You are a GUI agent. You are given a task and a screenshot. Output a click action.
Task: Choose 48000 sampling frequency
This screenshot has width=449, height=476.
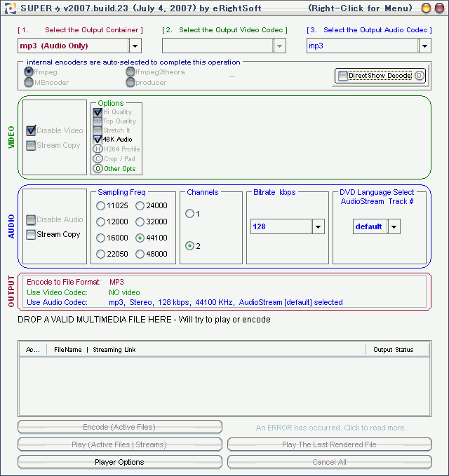(x=140, y=254)
